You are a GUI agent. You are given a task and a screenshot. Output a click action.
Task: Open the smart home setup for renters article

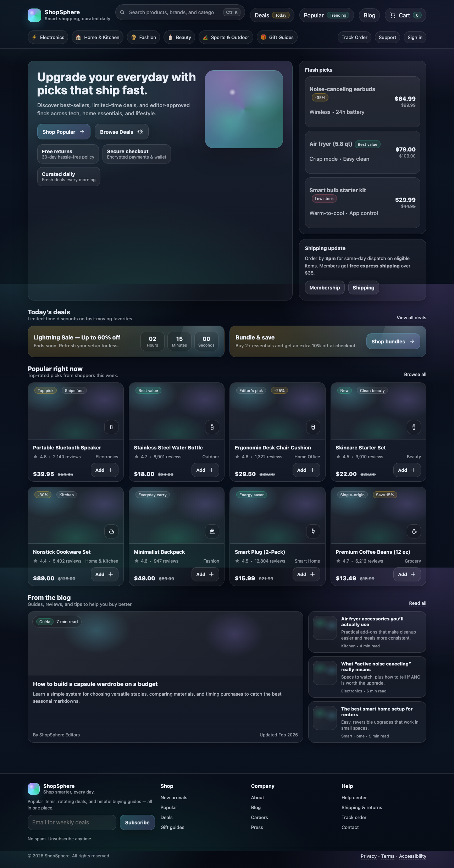click(367, 722)
